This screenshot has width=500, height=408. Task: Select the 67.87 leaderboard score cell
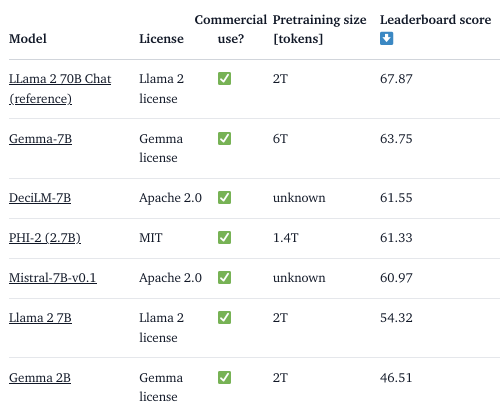click(396, 79)
